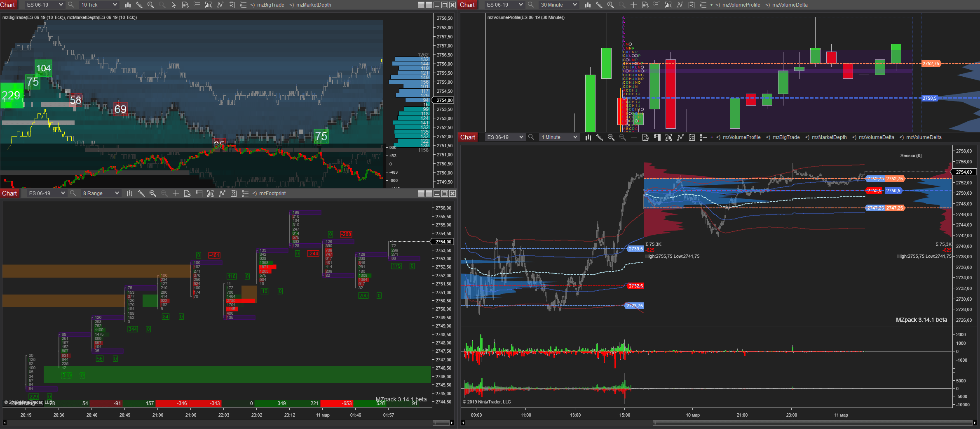Click the right scroll arrow under the 1 Minute chart
980x429 pixels.
[x=974, y=423]
